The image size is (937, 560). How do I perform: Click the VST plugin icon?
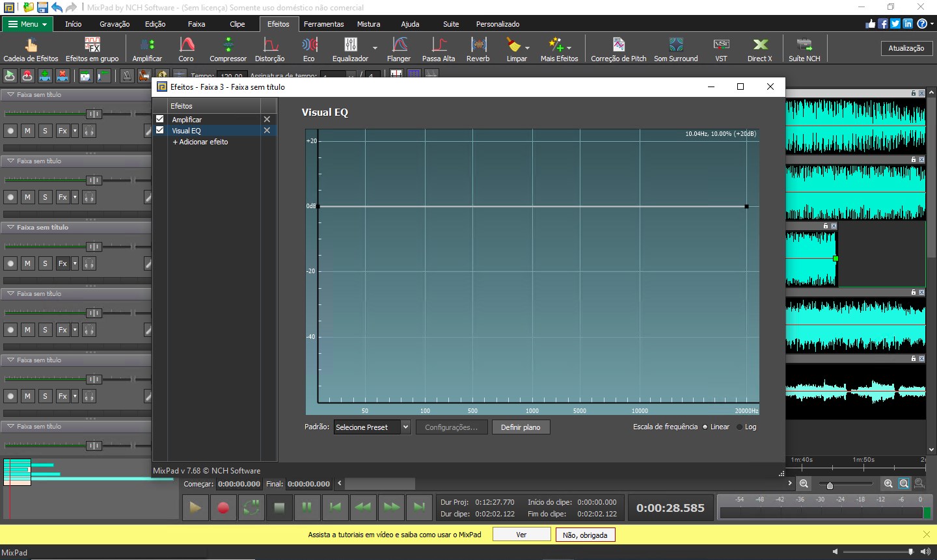pyautogui.click(x=721, y=47)
